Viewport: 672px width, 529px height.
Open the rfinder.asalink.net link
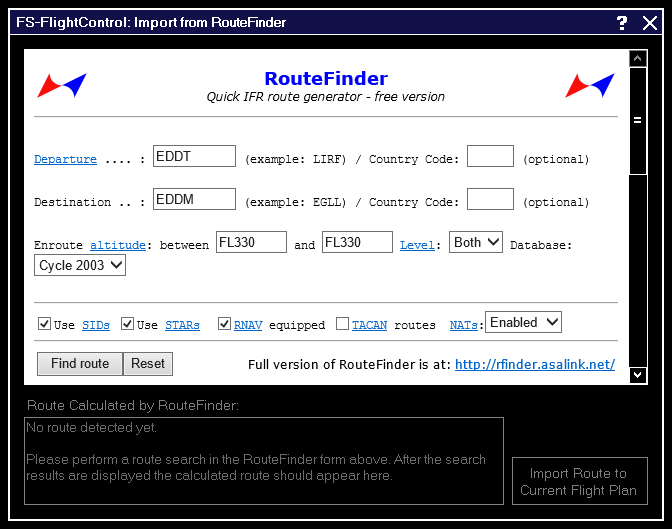535,364
